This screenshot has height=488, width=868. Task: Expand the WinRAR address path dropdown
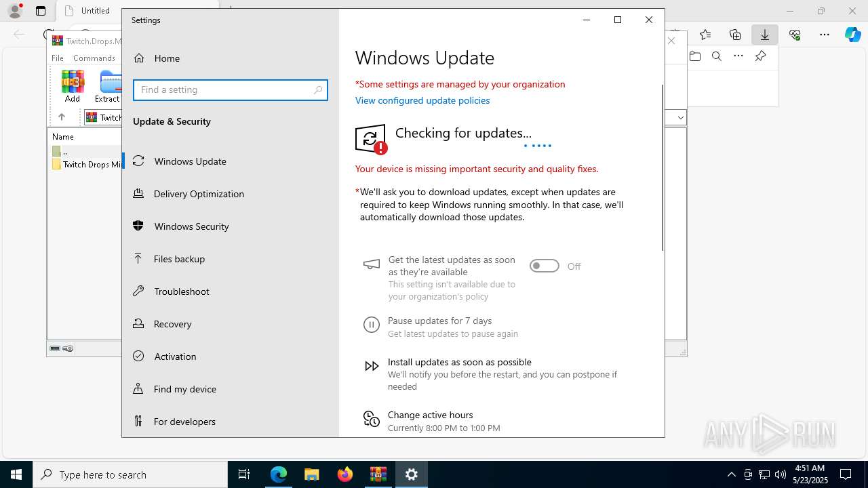(680, 117)
